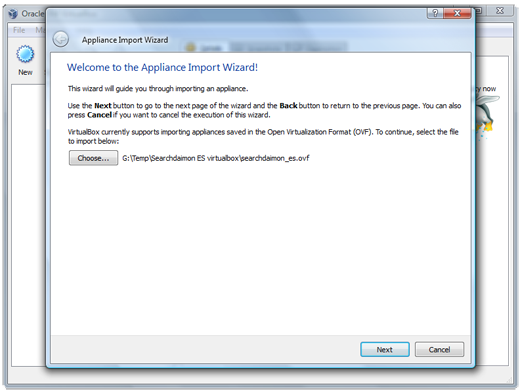Open the File menu in VirtualBox window
The image size is (520, 391).
(x=19, y=30)
